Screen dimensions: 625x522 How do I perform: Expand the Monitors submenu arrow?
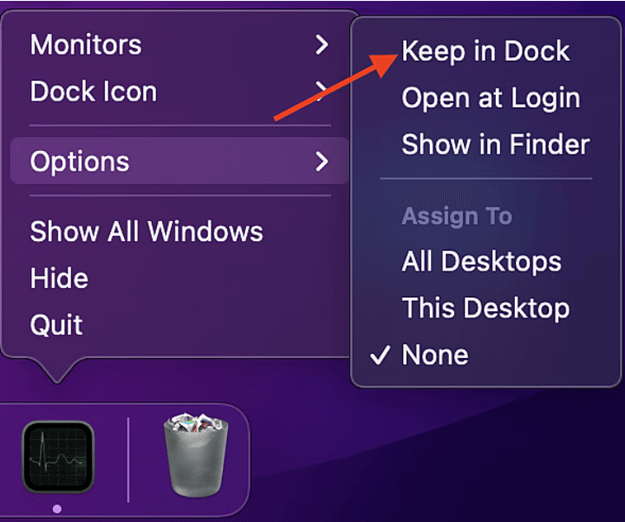pyautogui.click(x=321, y=45)
